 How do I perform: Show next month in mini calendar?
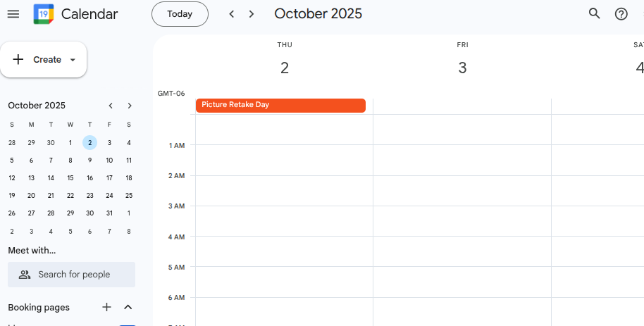(x=130, y=106)
